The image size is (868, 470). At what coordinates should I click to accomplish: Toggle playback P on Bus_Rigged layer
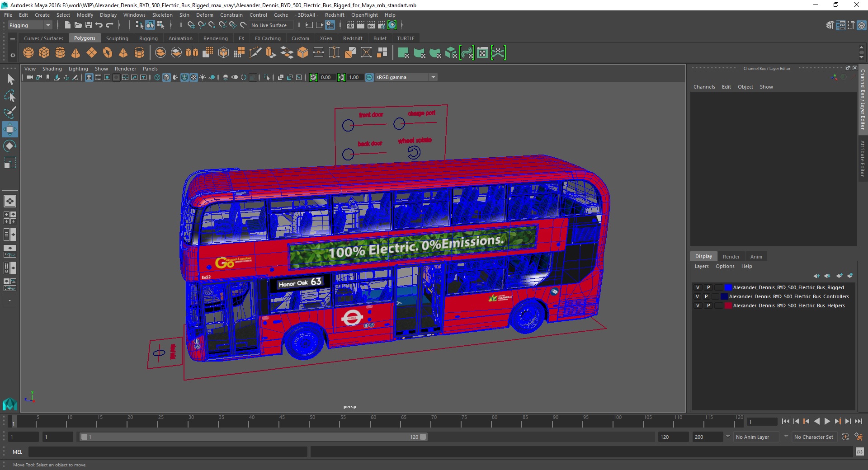pyautogui.click(x=708, y=287)
